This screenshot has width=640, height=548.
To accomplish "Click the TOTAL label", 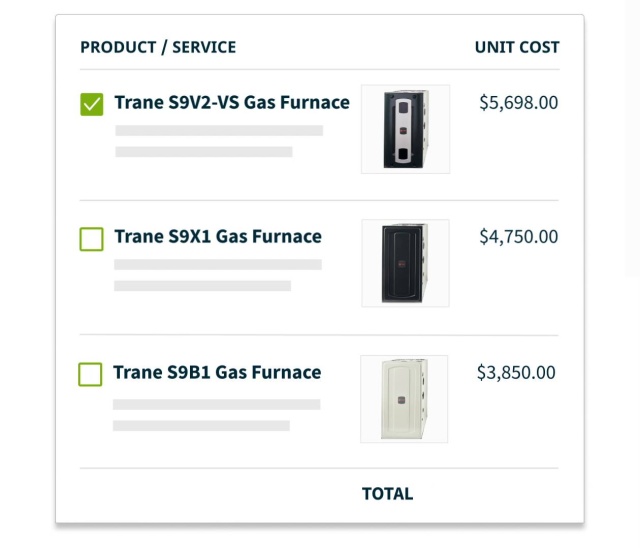I will pos(387,494).
